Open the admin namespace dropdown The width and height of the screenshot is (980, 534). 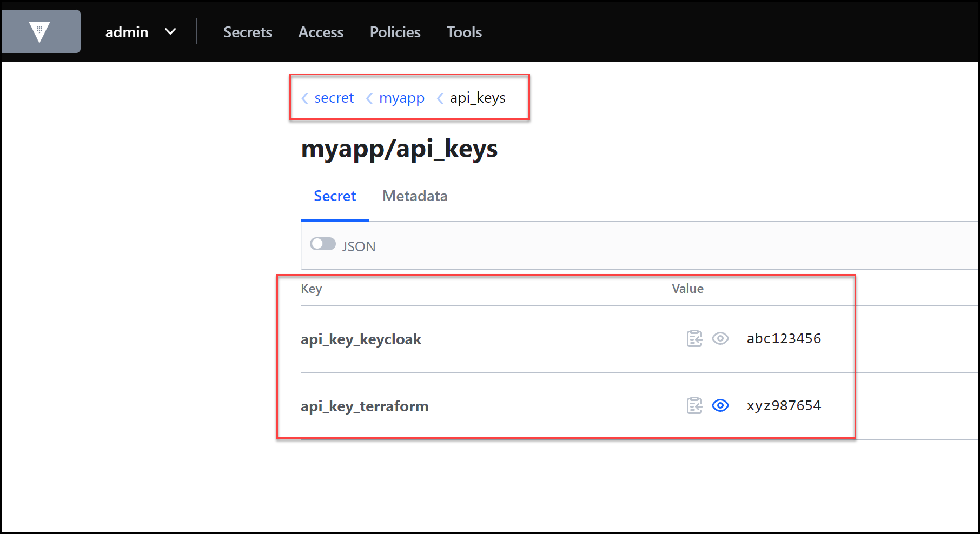pos(127,32)
